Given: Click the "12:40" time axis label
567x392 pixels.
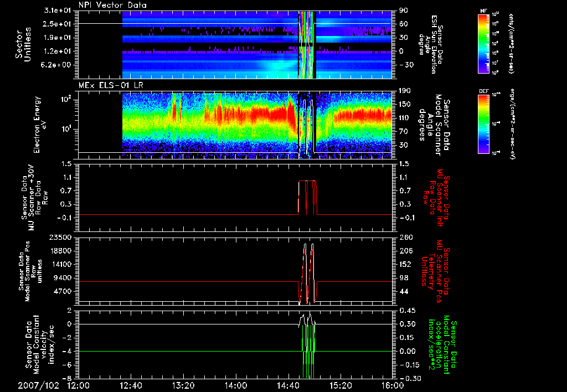Looking at the screenshot, I should 131,386.
